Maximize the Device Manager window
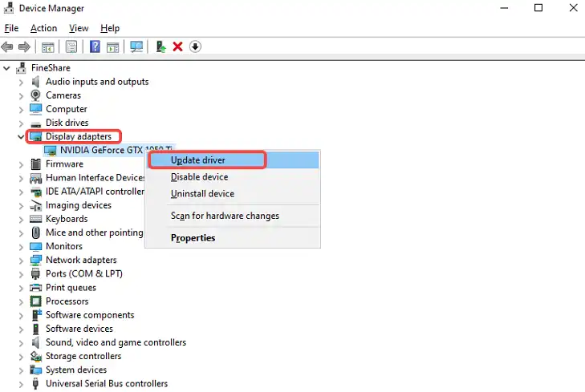Screen dimensions: 585x392 (x=538, y=8)
